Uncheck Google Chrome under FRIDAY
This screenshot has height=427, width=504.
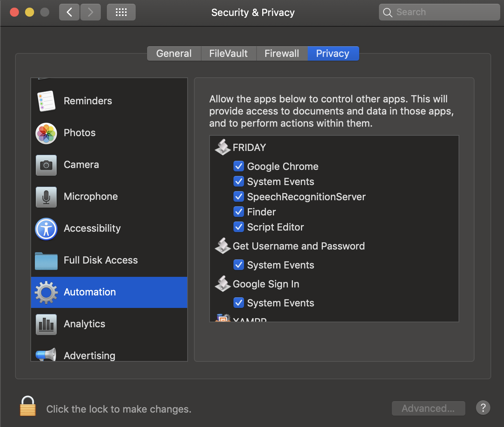tap(239, 166)
